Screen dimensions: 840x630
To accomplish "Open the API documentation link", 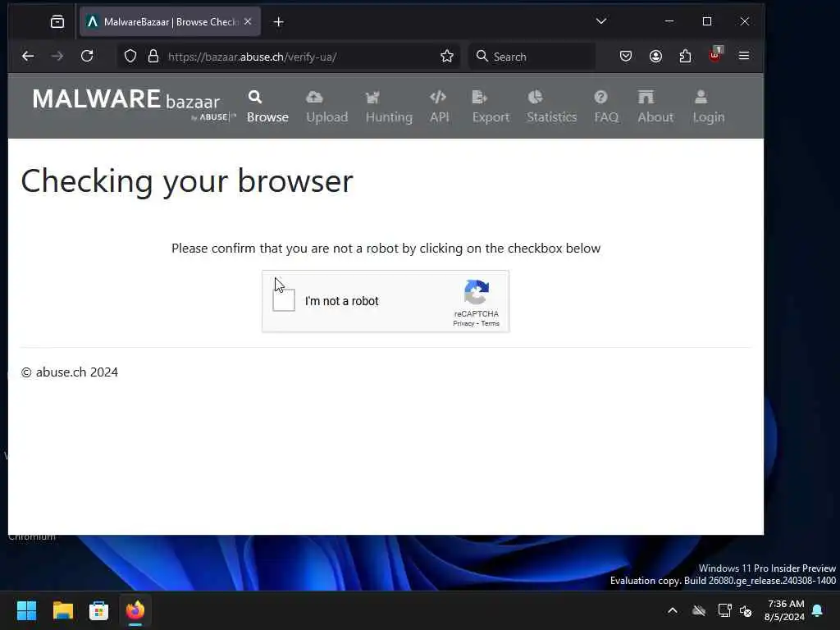I will pyautogui.click(x=439, y=107).
